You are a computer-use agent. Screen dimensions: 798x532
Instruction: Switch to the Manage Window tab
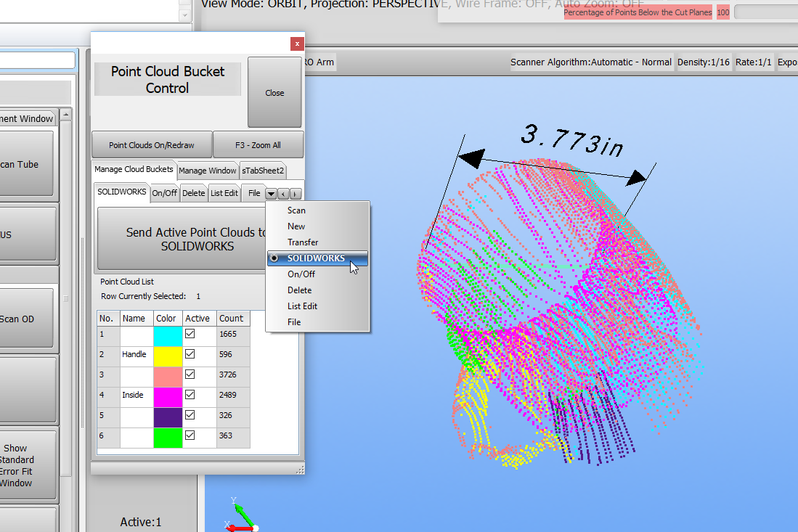[208, 171]
